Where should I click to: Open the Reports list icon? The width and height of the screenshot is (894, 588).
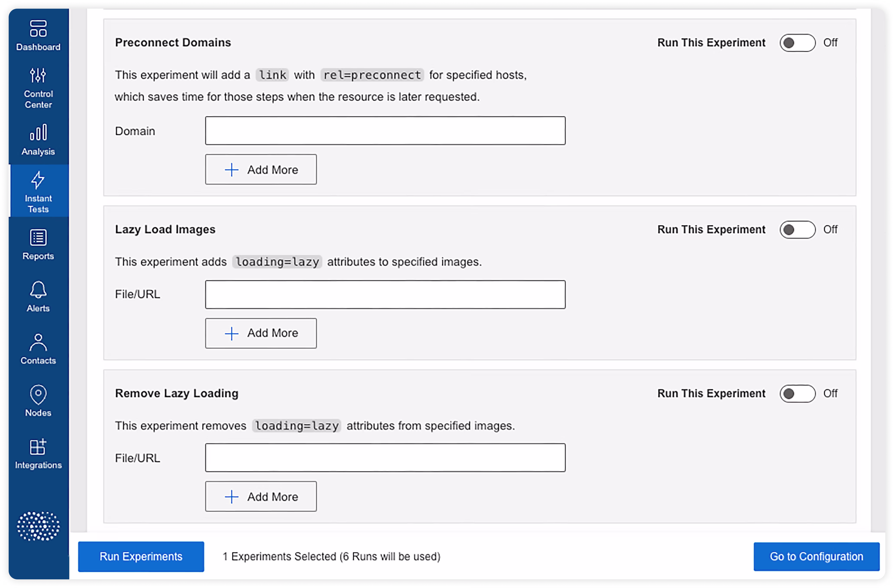coord(38,237)
